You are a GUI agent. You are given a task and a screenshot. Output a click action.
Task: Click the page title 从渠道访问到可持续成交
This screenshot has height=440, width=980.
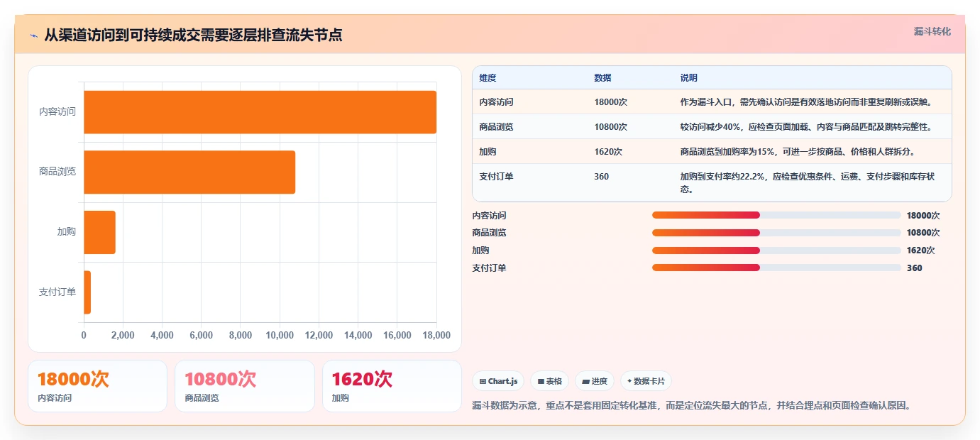coord(193,35)
